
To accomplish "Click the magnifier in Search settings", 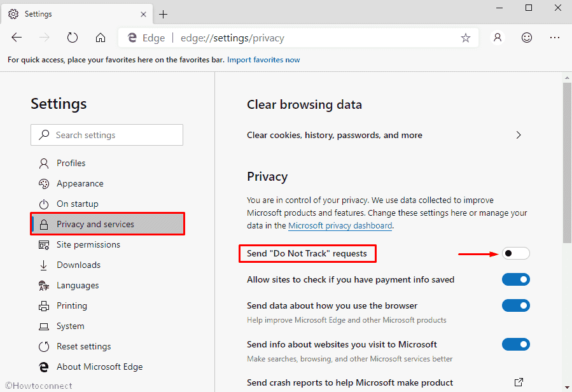I will pos(44,135).
